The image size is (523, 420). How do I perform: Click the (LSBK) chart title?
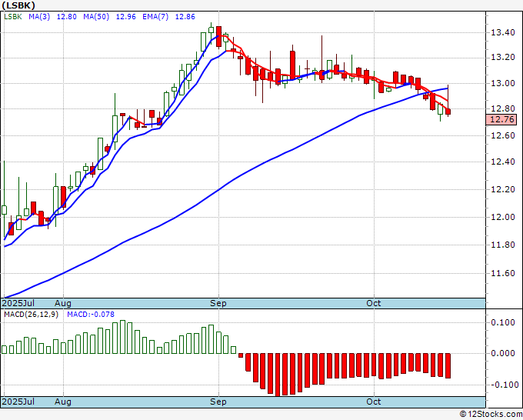18,5
